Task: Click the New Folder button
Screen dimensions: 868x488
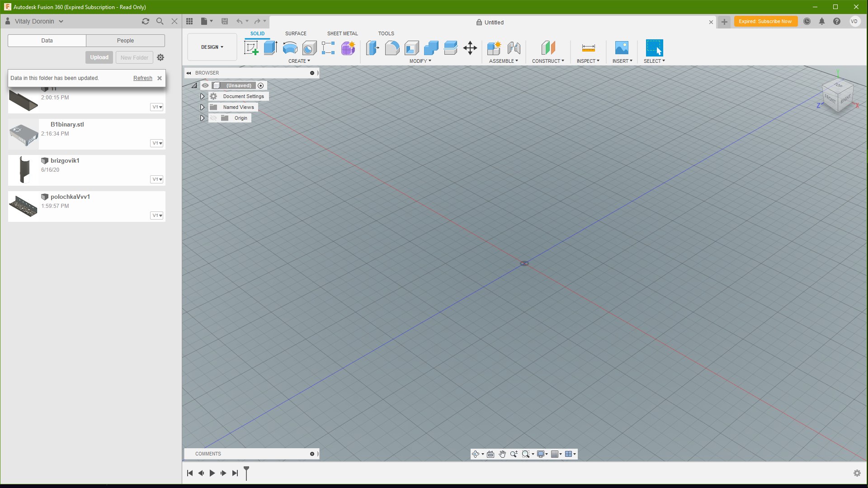Action: click(134, 57)
